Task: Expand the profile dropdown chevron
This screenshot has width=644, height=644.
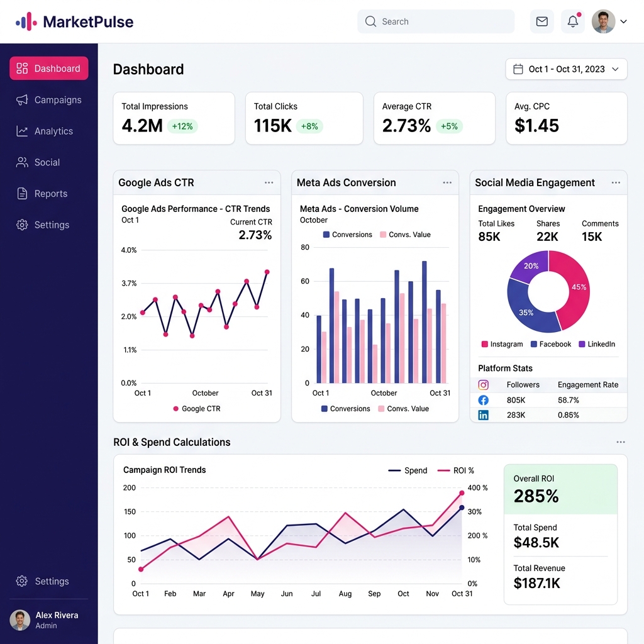Action: pos(623,21)
